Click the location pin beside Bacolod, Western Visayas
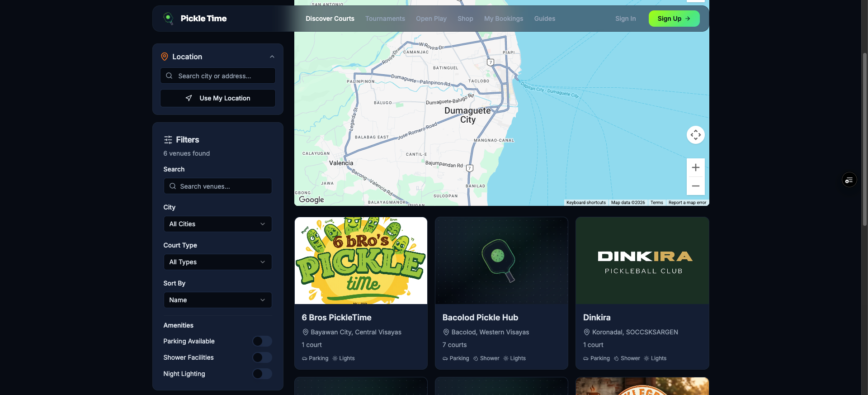 click(x=446, y=332)
